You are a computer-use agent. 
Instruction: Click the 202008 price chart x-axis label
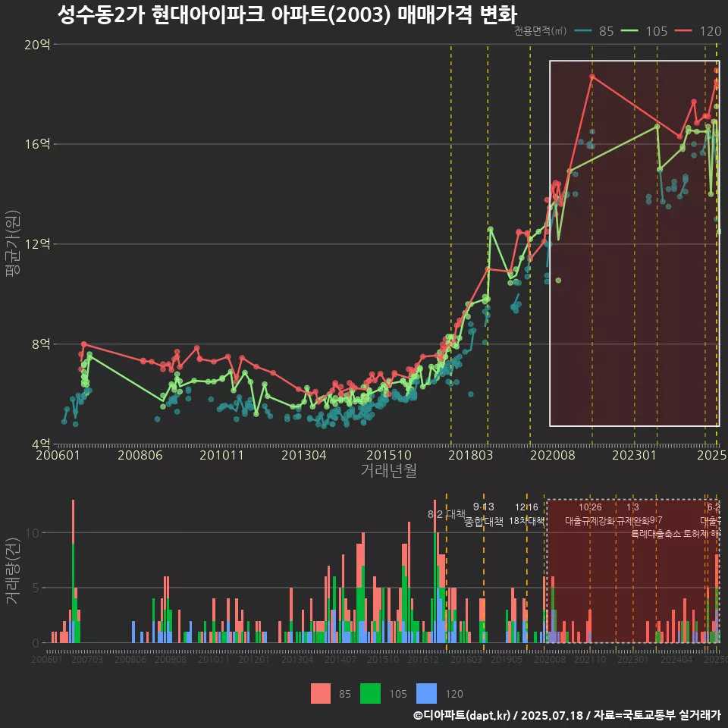coord(553,455)
